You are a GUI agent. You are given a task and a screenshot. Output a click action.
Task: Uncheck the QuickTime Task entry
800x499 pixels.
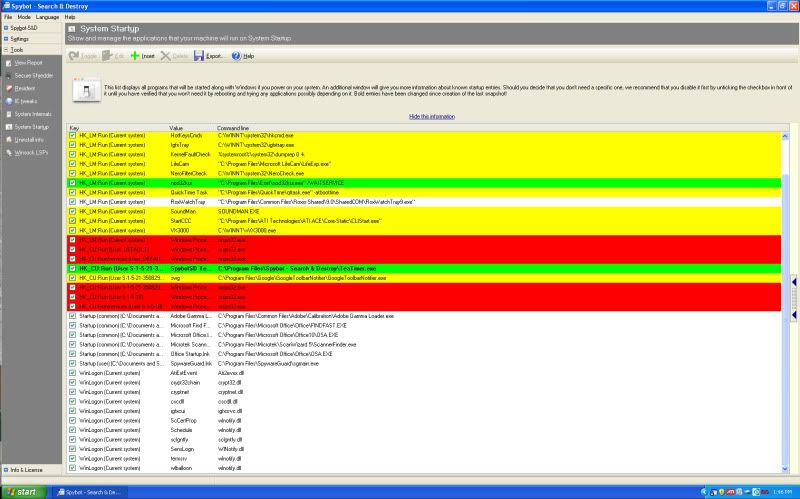(72, 193)
